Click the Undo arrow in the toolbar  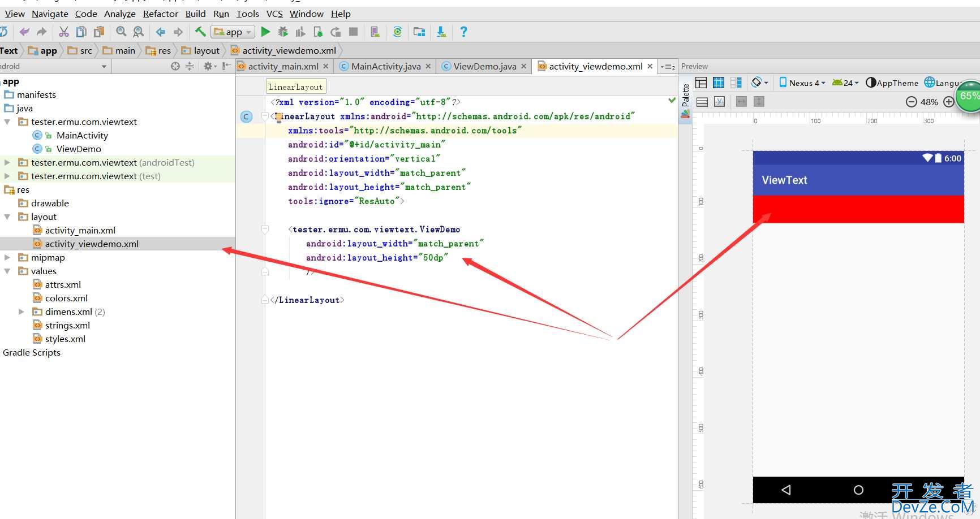(x=24, y=32)
